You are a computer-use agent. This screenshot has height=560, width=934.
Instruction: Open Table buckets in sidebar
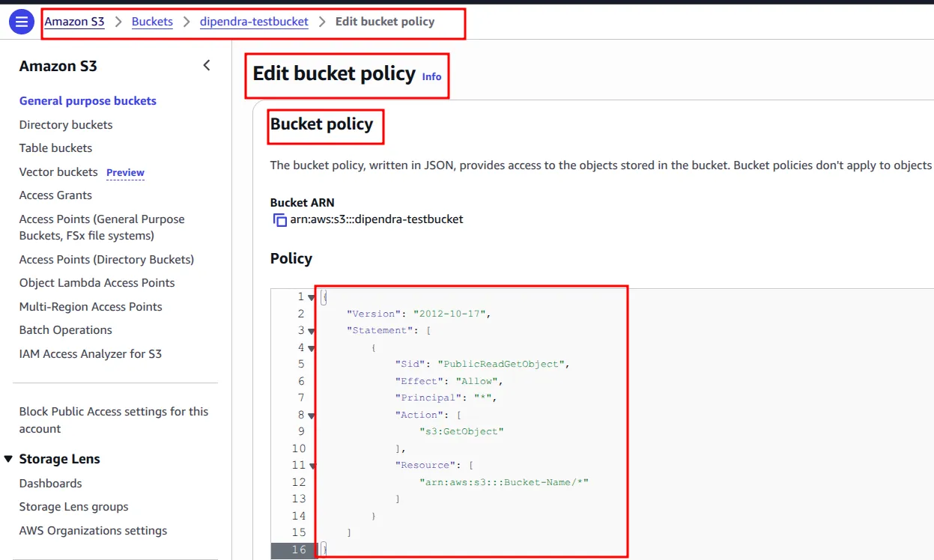(x=55, y=148)
